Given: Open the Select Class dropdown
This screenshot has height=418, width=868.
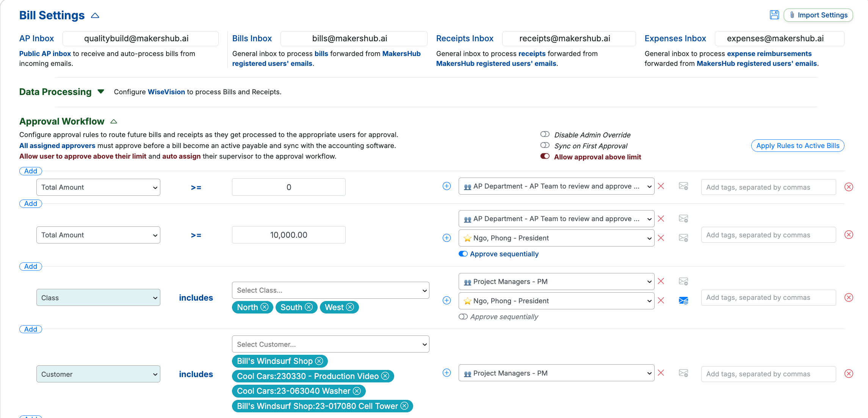Looking at the screenshot, I should [x=330, y=290].
